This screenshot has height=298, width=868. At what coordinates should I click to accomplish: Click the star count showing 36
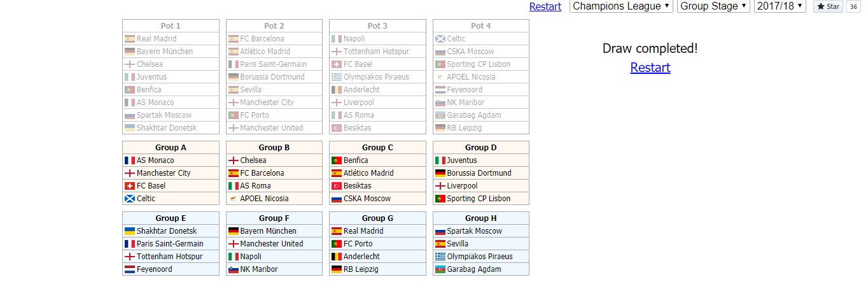click(853, 6)
